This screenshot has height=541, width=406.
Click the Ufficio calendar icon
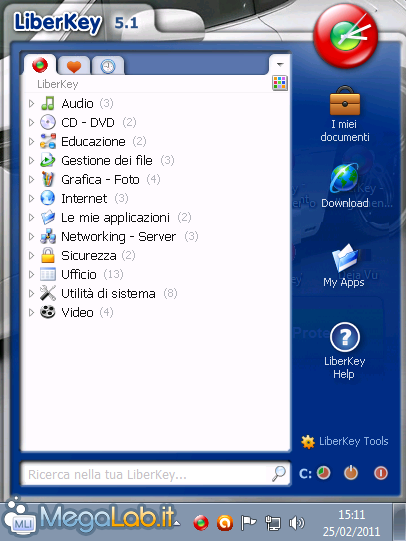coord(48,274)
